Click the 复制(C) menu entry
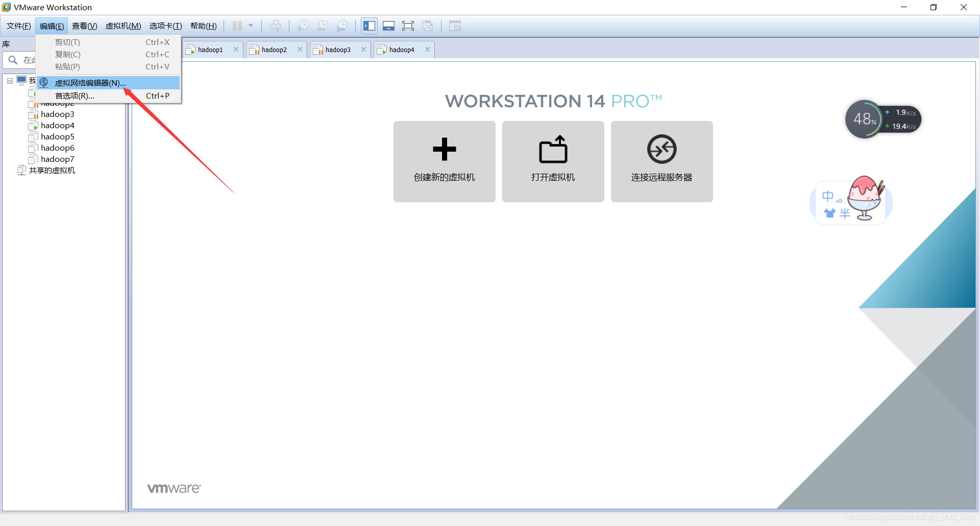This screenshot has width=980, height=526. click(x=108, y=55)
